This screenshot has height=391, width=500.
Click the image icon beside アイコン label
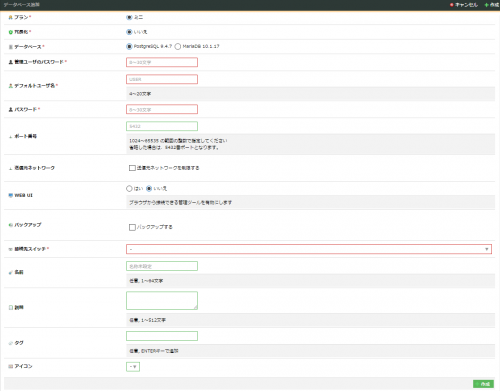[x=10, y=366]
